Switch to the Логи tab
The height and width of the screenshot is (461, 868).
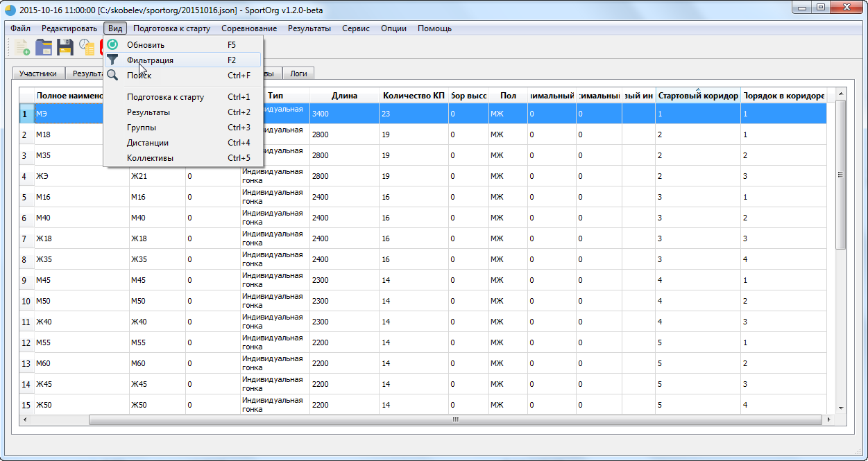299,73
